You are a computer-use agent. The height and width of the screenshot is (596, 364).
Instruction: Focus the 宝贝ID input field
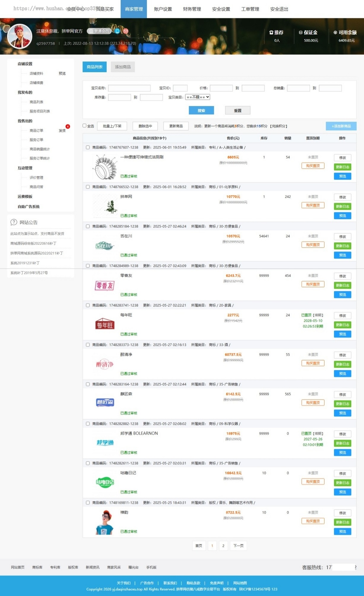coord(180,88)
